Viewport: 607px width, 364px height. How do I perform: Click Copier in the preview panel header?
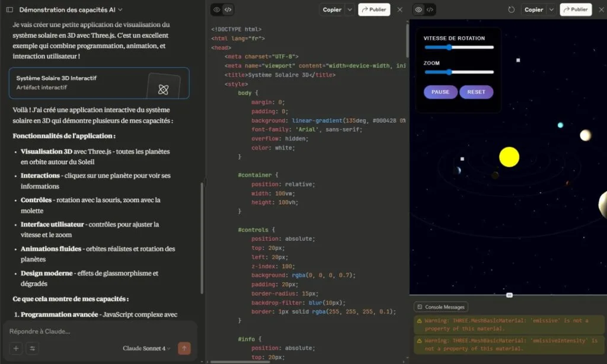pos(534,9)
